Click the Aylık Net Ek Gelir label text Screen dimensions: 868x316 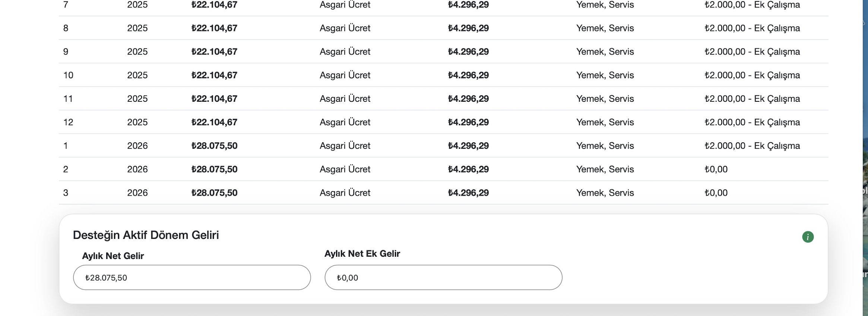[362, 253]
